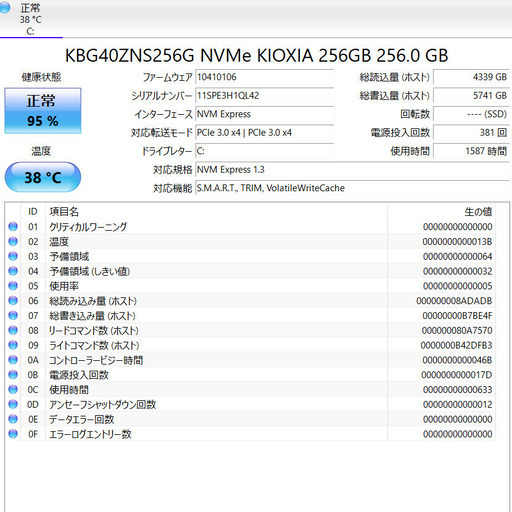Image resolution: width=512 pixels, height=512 pixels.
Task: Click the blue status orb for drive C:
Action: point(4,8)
